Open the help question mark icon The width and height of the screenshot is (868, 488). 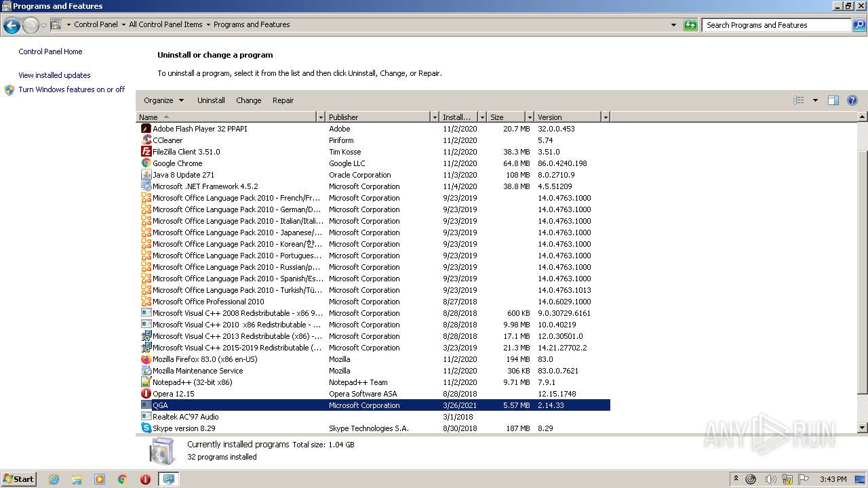point(852,100)
